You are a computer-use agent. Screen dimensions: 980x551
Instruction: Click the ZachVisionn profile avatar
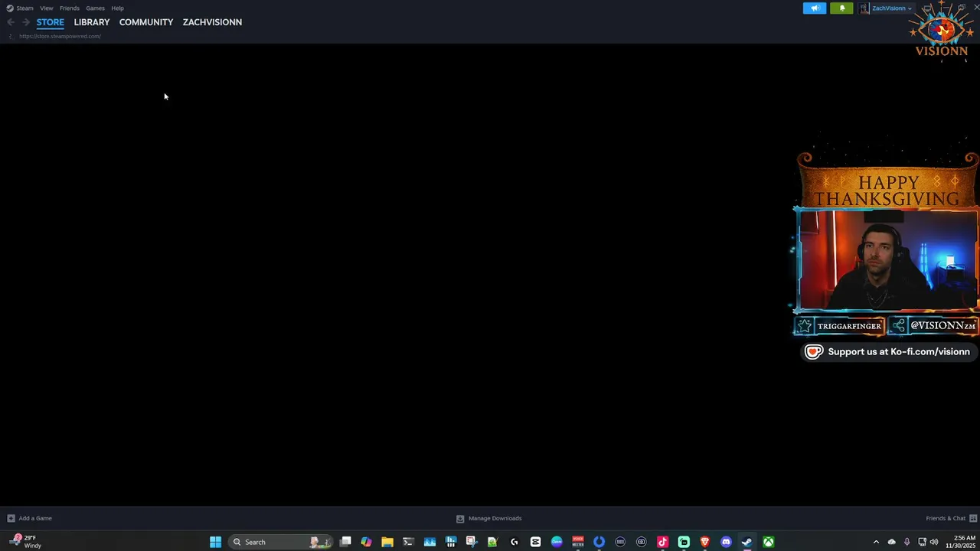click(x=864, y=8)
